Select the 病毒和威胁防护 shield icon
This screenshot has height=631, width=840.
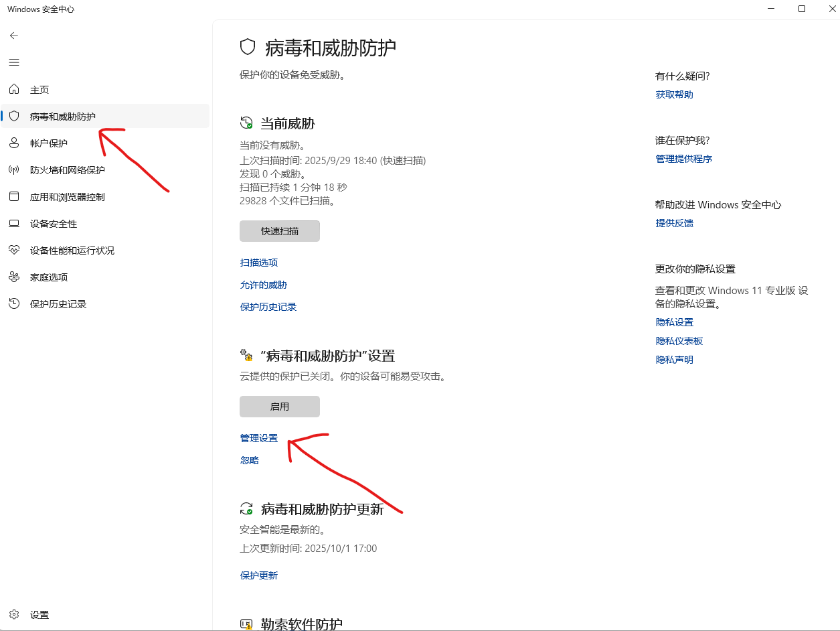pyautogui.click(x=14, y=117)
